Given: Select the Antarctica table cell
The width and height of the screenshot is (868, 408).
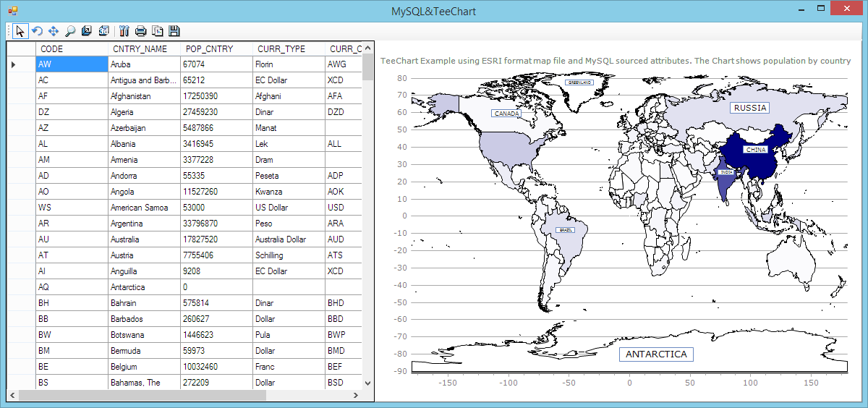Looking at the screenshot, I should pos(144,287).
